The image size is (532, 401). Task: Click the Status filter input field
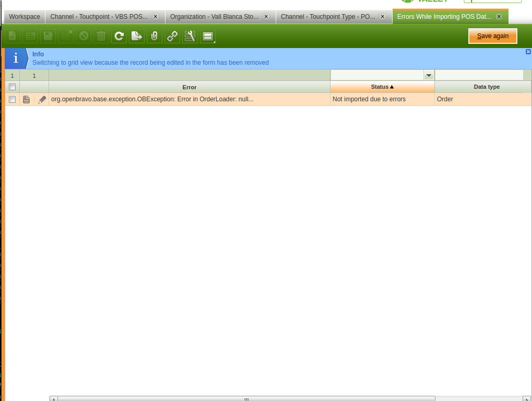click(x=377, y=75)
